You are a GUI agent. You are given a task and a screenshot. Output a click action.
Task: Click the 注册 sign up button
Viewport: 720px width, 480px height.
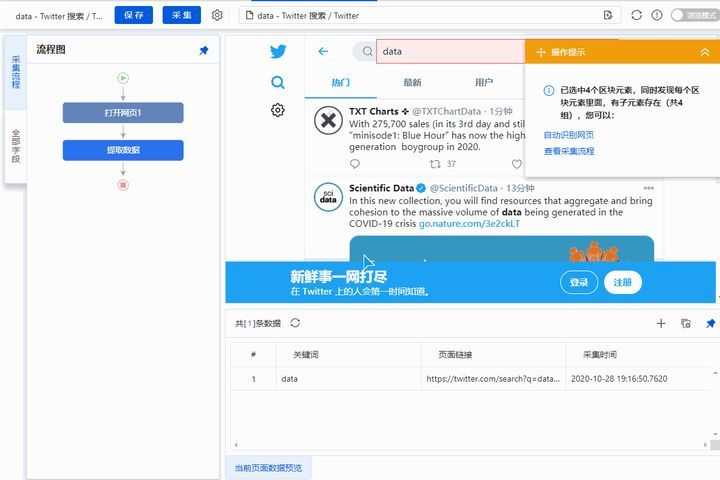pos(623,282)
